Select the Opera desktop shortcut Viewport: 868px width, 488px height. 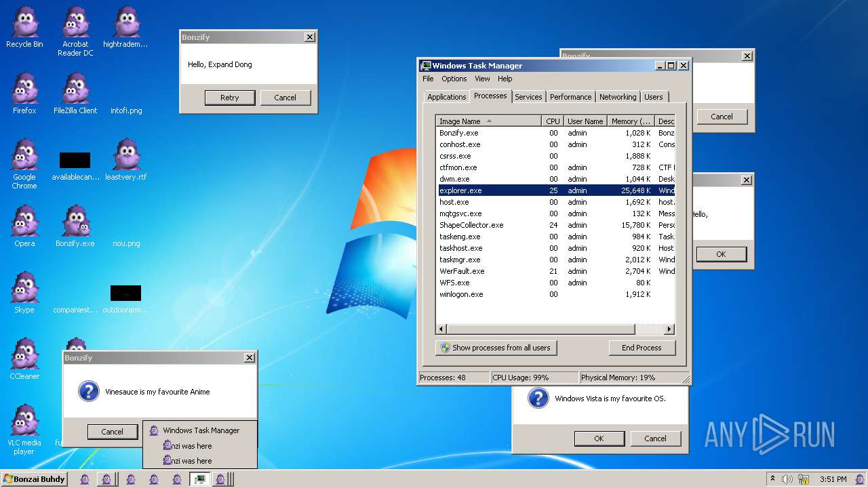pyautogui.click(x=24, y=226)
